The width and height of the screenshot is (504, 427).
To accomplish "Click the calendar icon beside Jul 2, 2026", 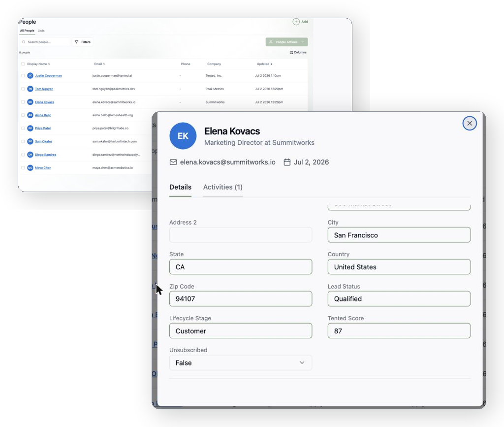I will pyautogui.click(x=287, y=162).
